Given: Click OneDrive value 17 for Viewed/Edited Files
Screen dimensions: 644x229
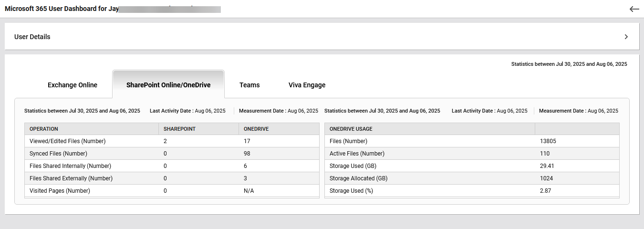Looking at the screenshot, I should pos(247,141).
